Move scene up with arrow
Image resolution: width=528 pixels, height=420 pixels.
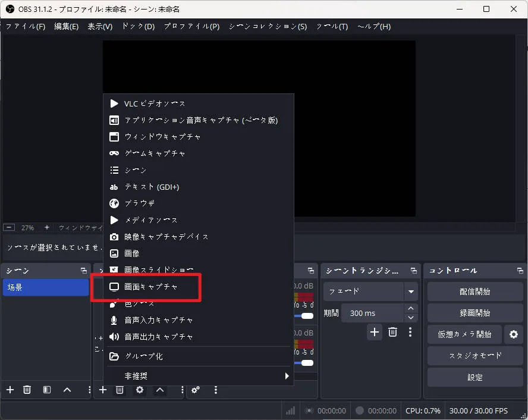pos(67,390)
